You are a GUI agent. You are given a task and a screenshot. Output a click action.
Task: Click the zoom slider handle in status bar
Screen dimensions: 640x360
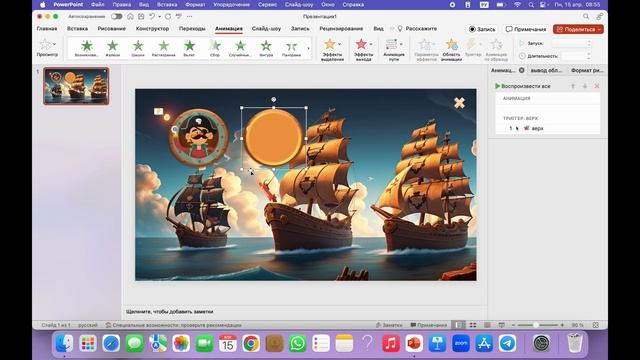click(536, 325)
